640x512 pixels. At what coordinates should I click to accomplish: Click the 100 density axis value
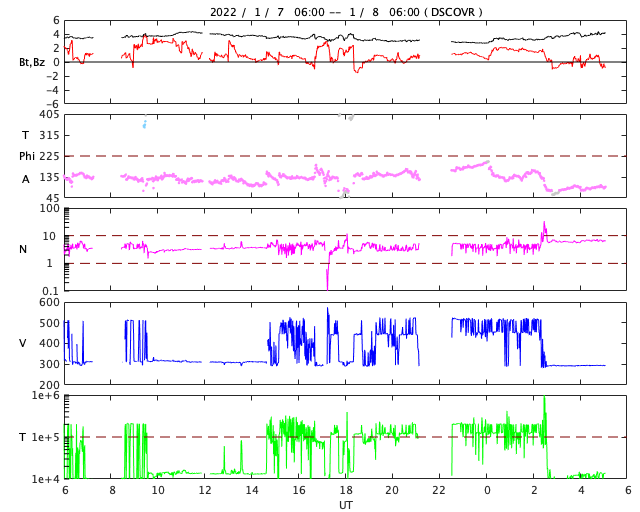[x=49, y=208]
